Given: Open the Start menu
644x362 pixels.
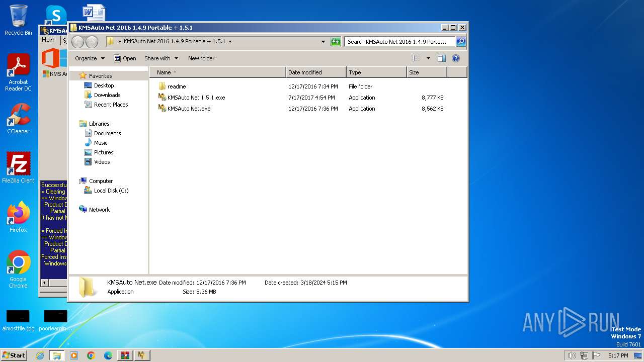Looking at the screenshot, I should [x=14, y=355].
